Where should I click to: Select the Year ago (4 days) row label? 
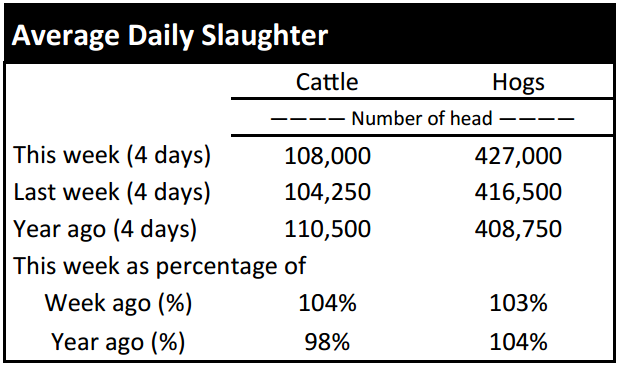pyautogui.click(x=105, y=229)
